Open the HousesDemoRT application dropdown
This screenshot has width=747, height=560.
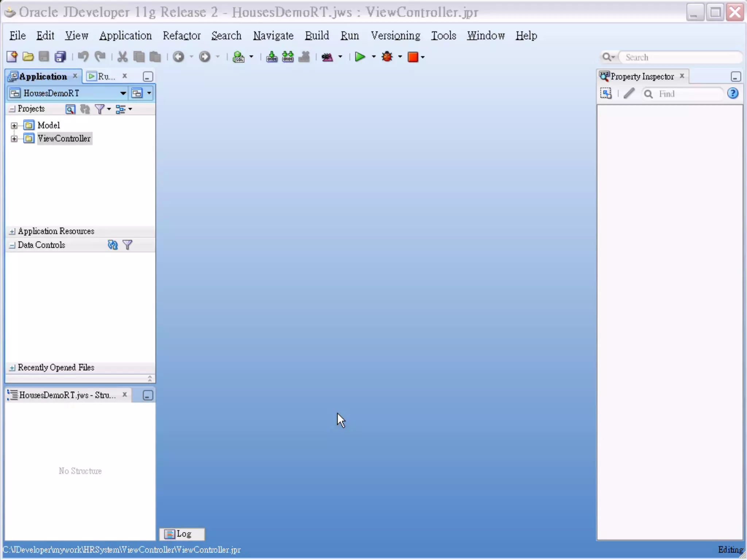point(123,93)
